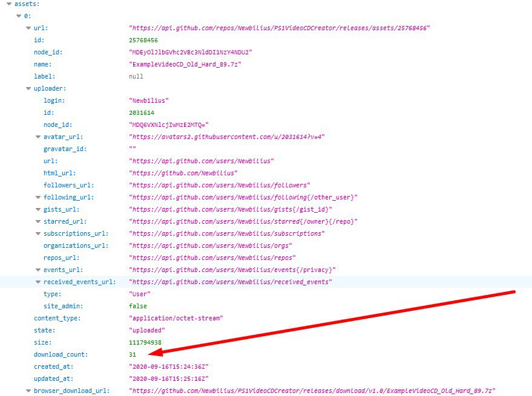Viewport: 532px width, 396px height.
Task: Click the state key label
Action: pos(44,330)
